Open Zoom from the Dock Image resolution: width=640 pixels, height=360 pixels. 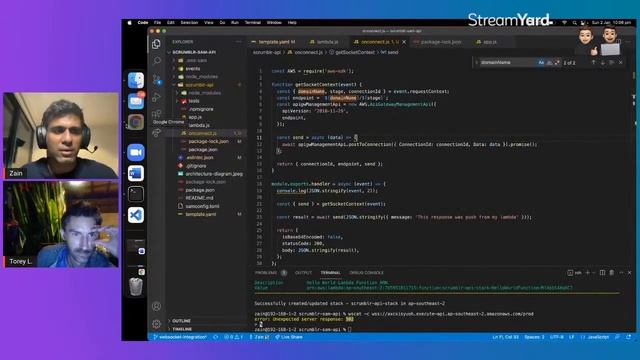(x=136, y=152)
